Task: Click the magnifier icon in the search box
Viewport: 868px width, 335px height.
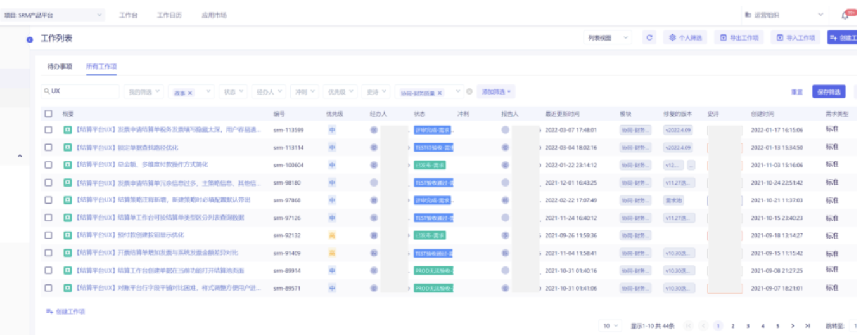Action: pyautogui.click(x=47, y=91)
